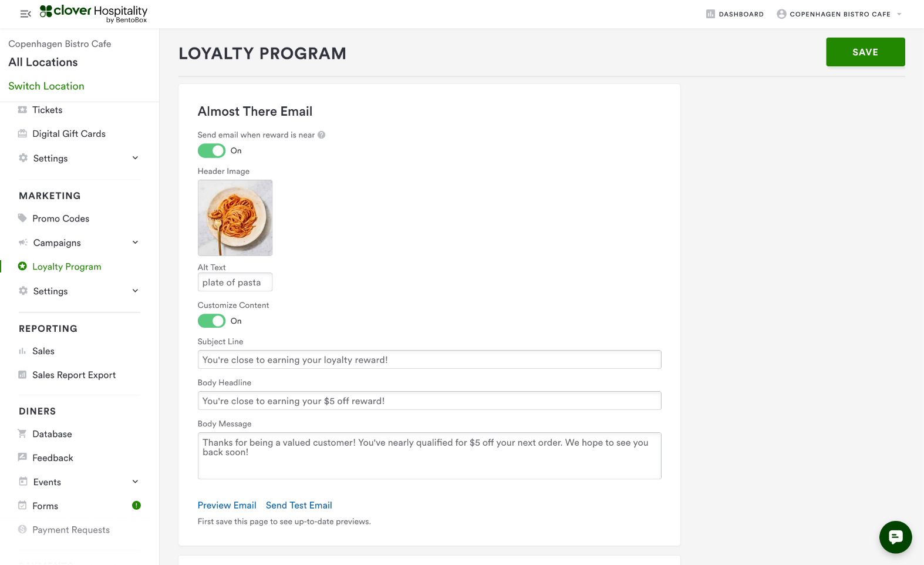Expand Marketing Settings chevron

(x=135, y=291)
